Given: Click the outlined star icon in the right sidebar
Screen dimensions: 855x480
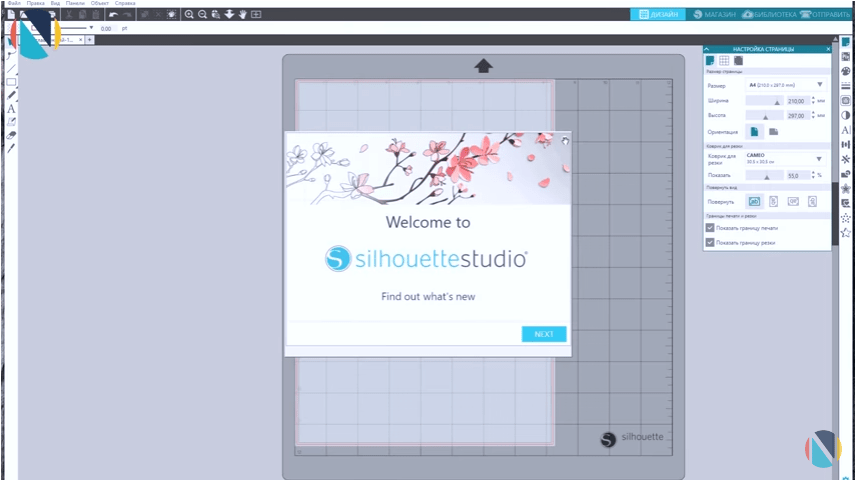Looking at the screenshot, I should coord(846,233).
